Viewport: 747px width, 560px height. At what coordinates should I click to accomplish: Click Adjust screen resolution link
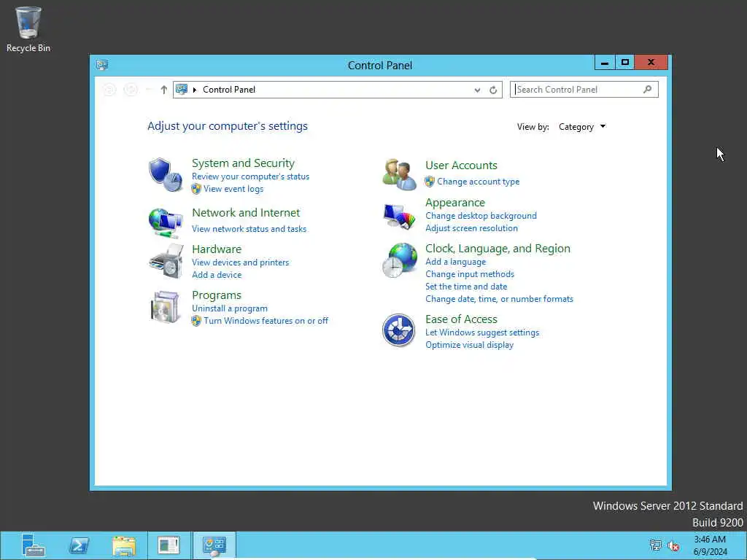click(472, 228)
